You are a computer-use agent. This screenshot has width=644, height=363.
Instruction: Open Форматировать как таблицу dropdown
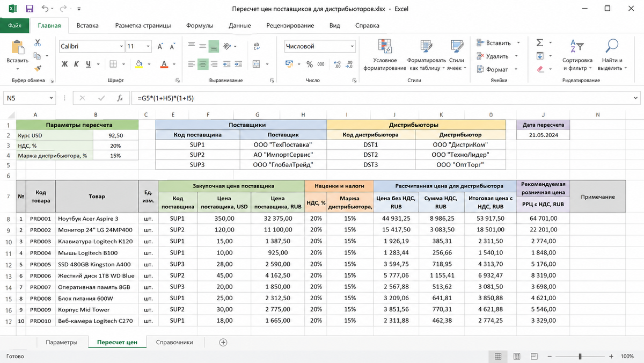[x=426, y=55]
